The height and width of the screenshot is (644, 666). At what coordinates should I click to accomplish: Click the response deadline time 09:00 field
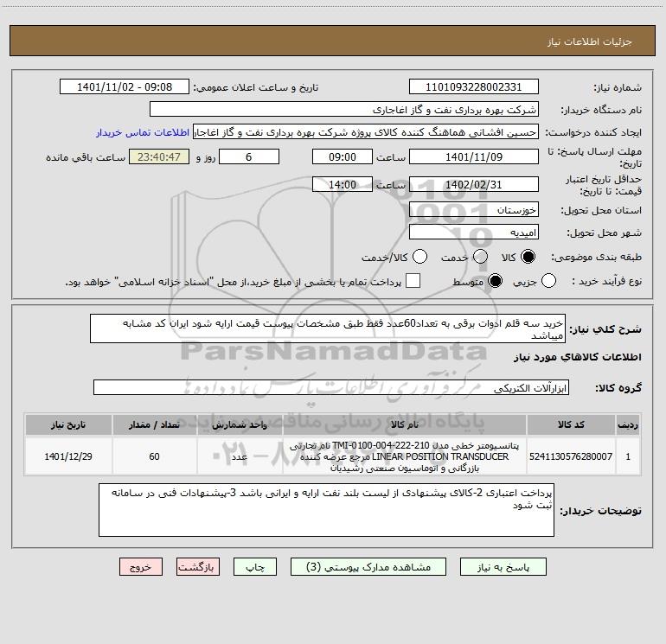click(343, 156)
